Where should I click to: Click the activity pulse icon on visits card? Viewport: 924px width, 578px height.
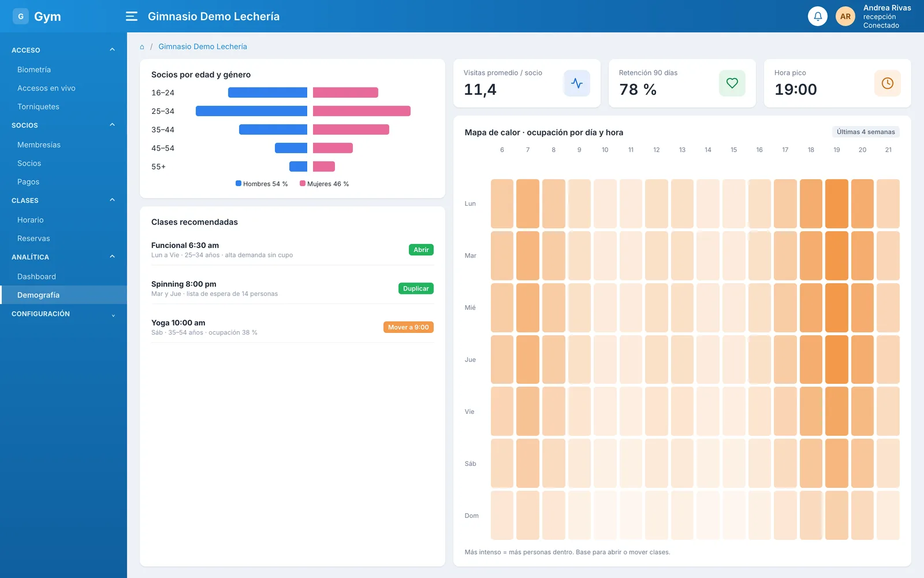tap(577, 83)
